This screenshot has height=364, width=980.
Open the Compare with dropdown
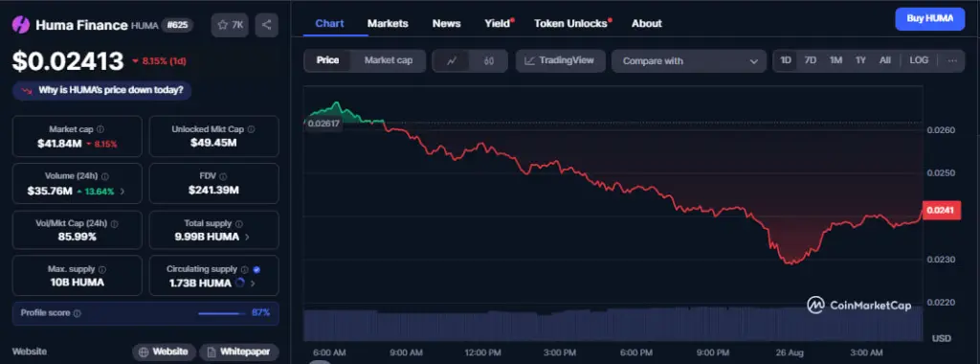[689, 61]
